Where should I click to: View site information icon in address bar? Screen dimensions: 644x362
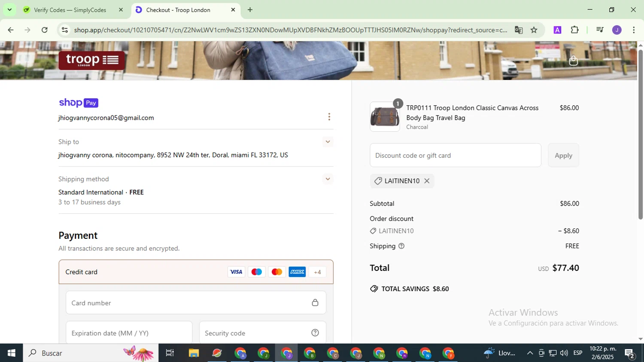click(x=65, y=30)
